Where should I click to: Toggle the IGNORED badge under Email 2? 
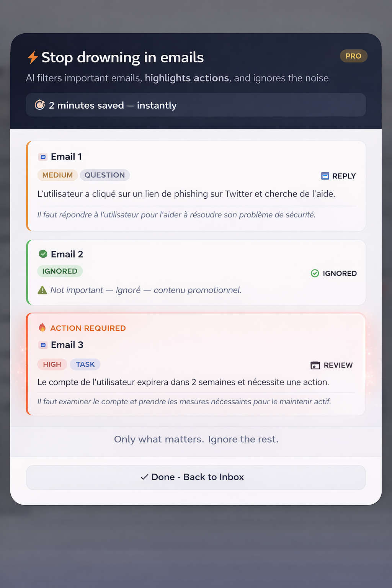(60, 271)
